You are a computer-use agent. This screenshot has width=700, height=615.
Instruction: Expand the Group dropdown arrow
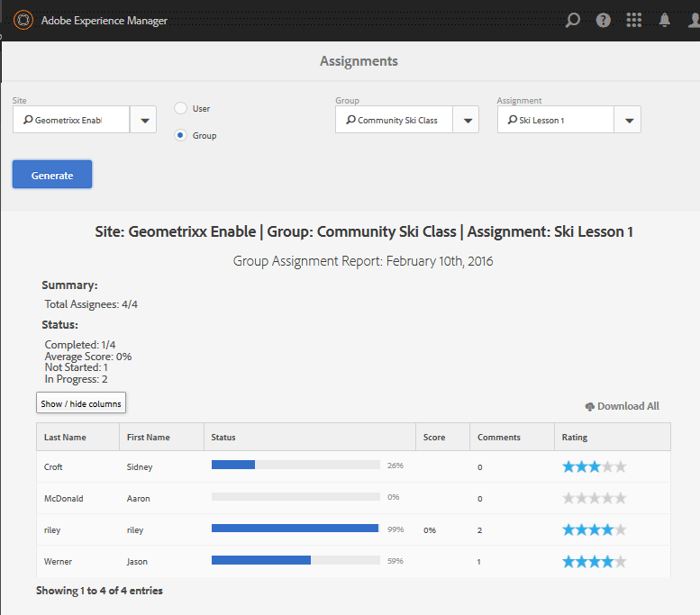coord(466,120)
